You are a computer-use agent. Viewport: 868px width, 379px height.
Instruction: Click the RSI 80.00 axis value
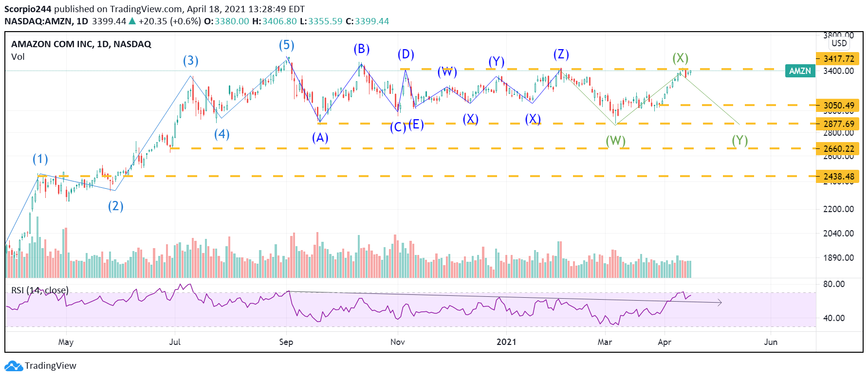tap(834, 284)
